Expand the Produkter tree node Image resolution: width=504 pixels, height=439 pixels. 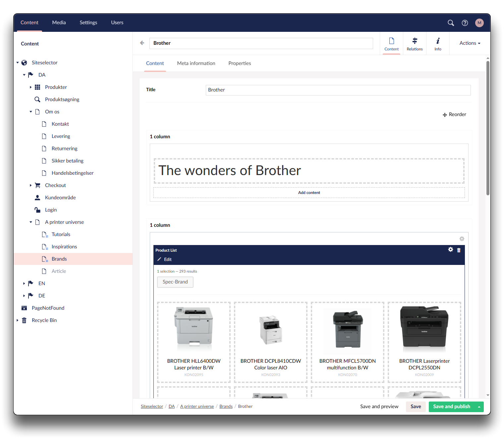click(30, 87)
